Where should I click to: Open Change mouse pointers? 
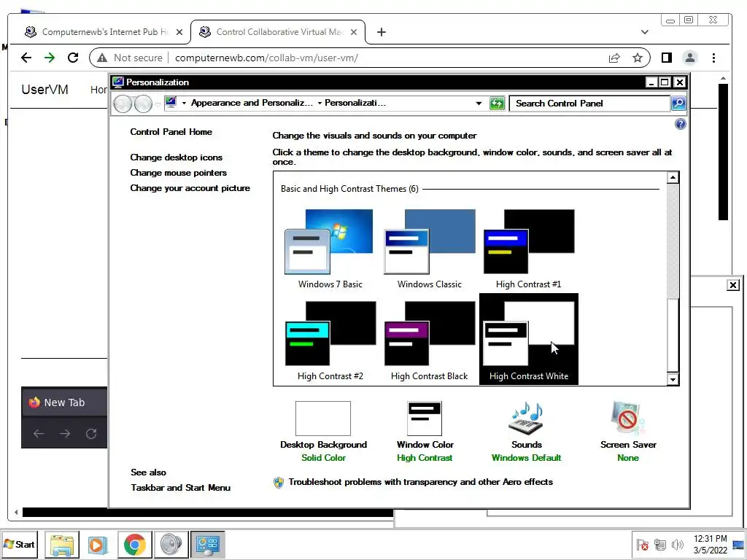178,173
